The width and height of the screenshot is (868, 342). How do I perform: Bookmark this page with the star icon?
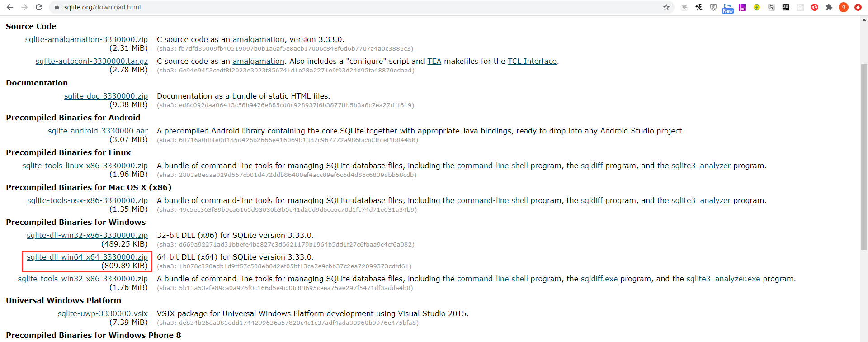(666, 7)
